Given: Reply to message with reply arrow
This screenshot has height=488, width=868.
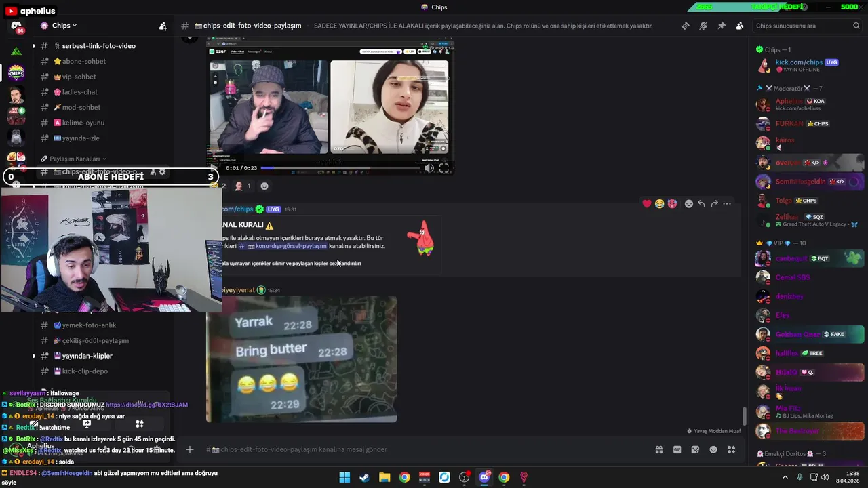Looking at the screenshot, I should point(701,203).
